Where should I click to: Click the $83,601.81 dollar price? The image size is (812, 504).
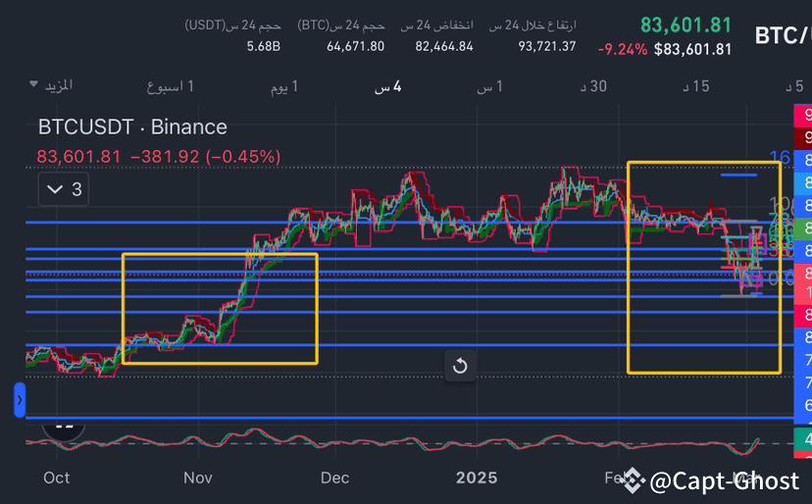click(x=693, y=49)
